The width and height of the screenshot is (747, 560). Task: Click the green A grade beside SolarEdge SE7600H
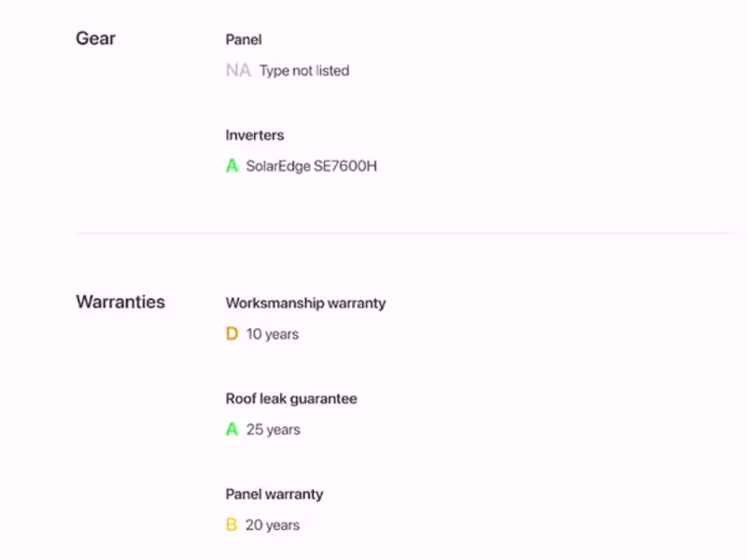[232, 166]
